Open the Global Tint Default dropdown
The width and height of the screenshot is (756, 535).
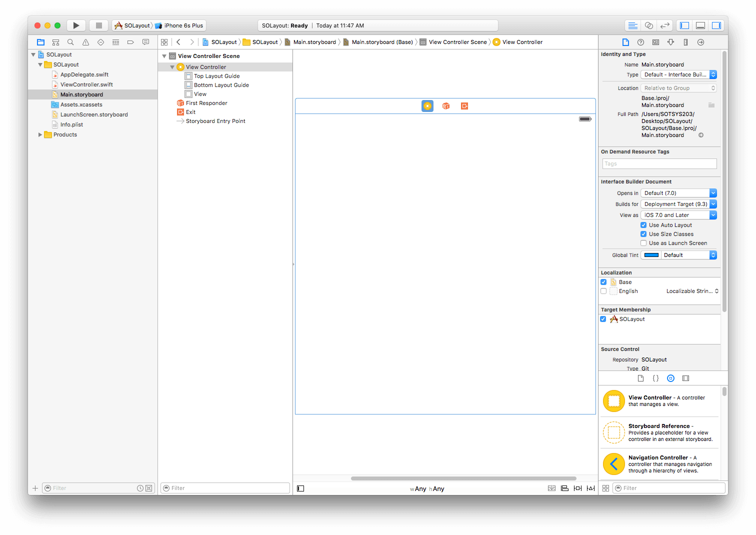pos(689,255)
